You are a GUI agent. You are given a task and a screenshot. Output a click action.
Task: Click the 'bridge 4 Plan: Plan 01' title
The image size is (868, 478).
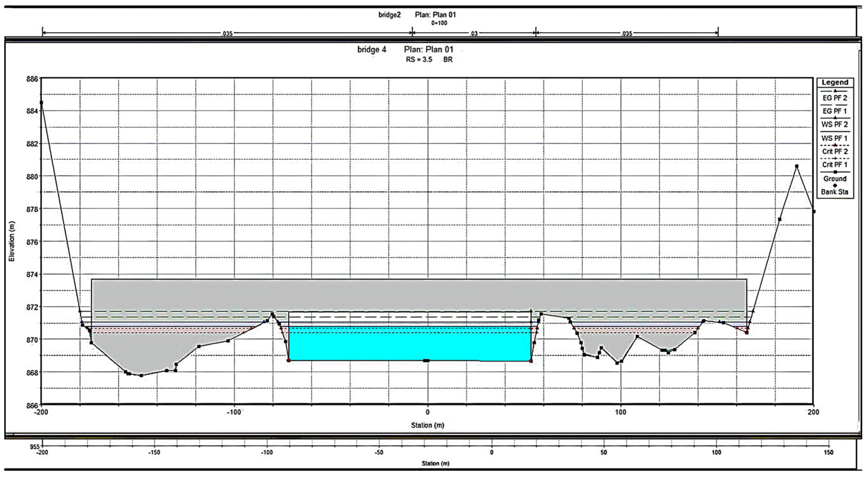coord(405,50)
